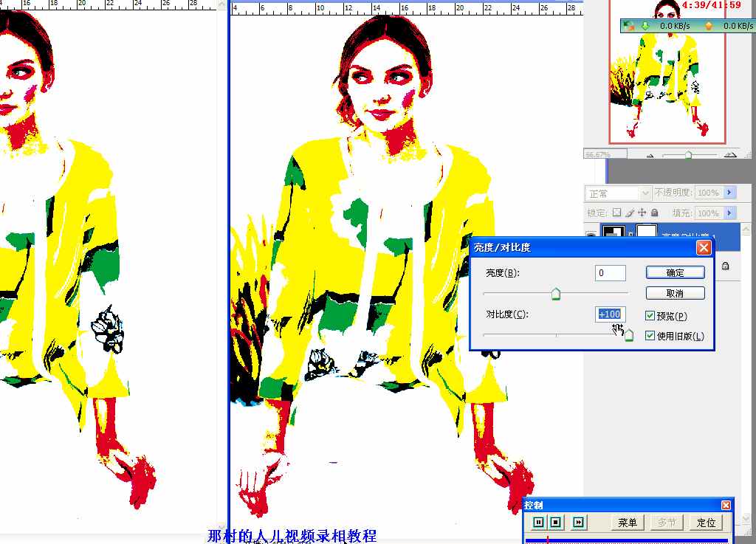Viewport: 756px width, 544px height.
Task: Toggle lock all padlock icon
Action: click(x=654, y=213)
